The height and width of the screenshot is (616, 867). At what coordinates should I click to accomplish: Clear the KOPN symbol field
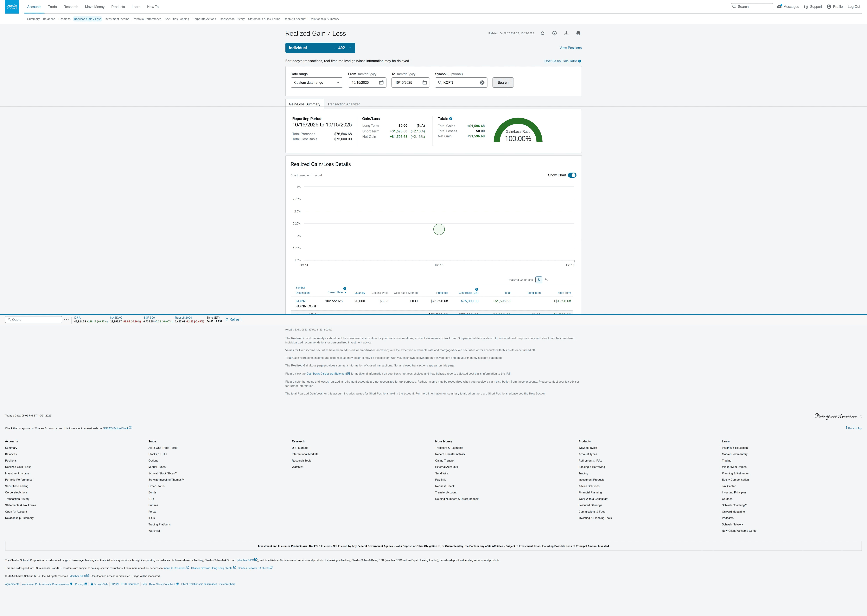click(x=482, y=83)
